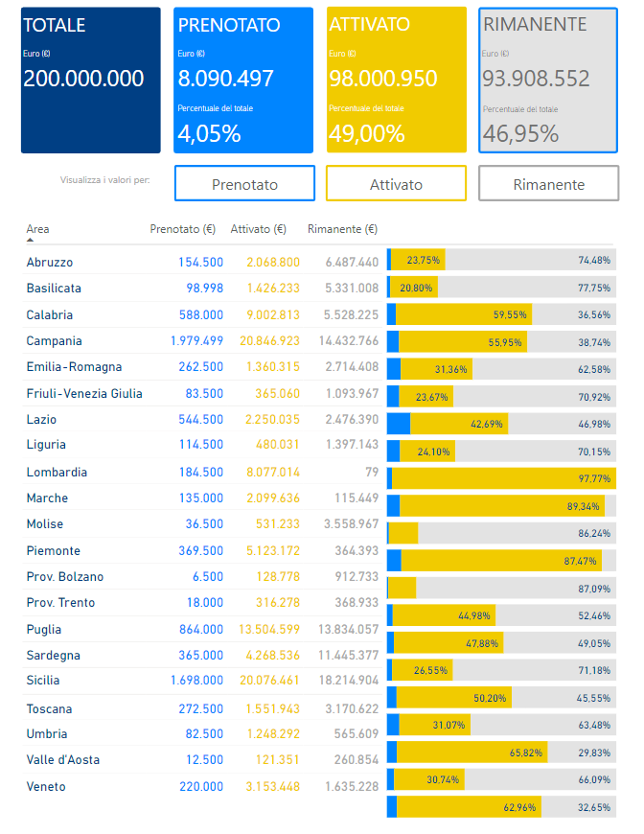Click the Friuli-Venezia Giulia area name
Screen dimensions: 644x834
[x=84, y=394]
